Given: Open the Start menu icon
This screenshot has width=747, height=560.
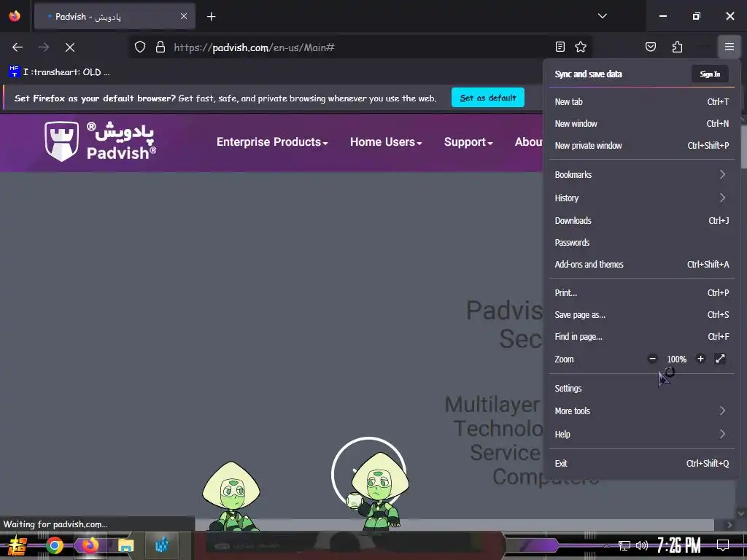Looking at the screenshot, I should click(18, 545).
